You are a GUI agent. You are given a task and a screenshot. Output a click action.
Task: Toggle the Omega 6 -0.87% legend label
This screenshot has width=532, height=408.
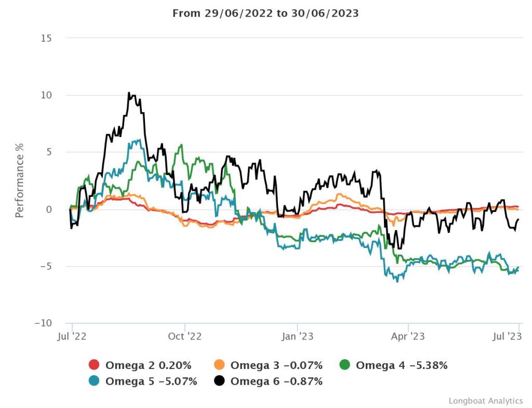tap(276, 381)
